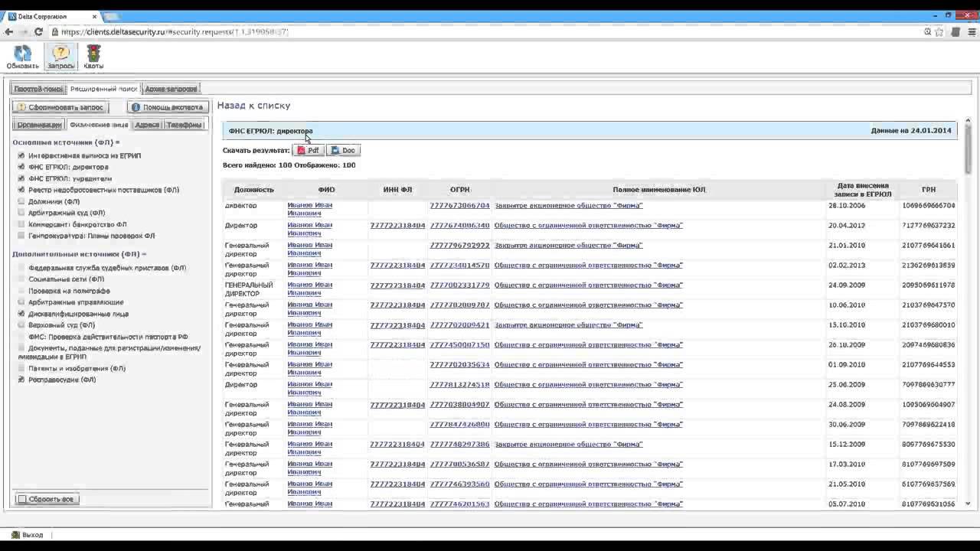This screenshot has width=980, height=551.
Task: Switch to the Простой поиск tab
Action: (x=38, y=89)
